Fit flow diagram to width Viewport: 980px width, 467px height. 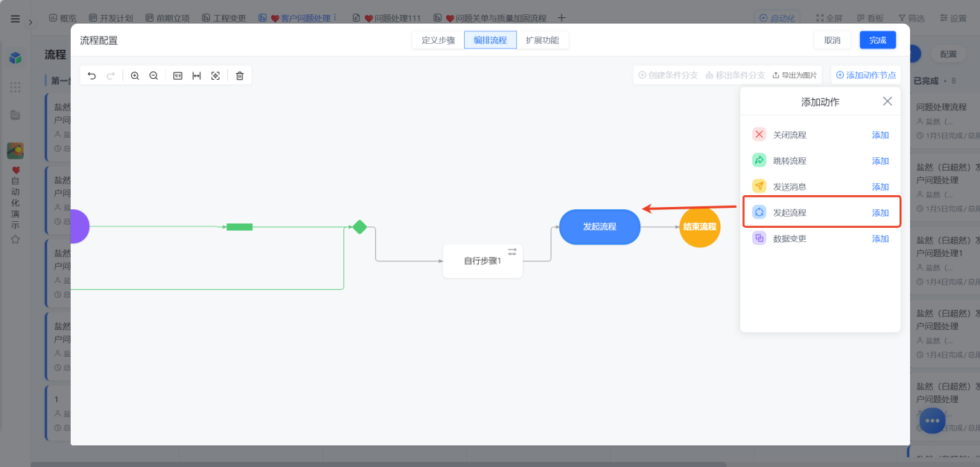(x=197, y=75)
